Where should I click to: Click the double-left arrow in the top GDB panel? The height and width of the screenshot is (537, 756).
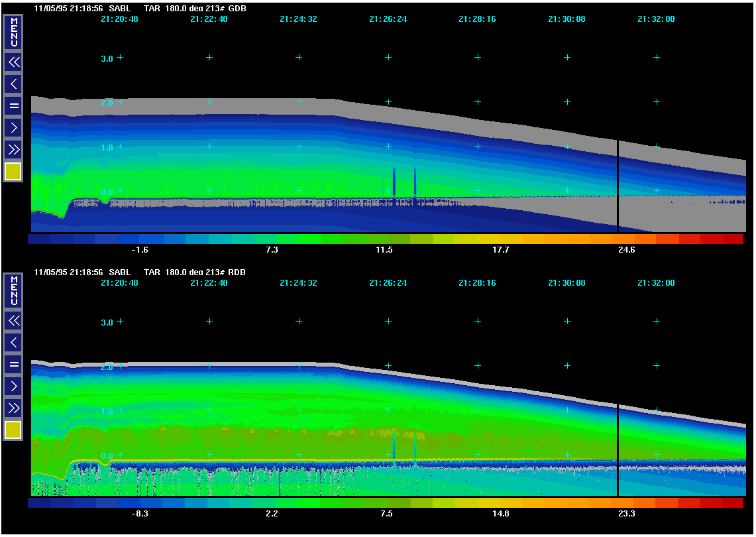pyautogui.click(x=13, y=62)
